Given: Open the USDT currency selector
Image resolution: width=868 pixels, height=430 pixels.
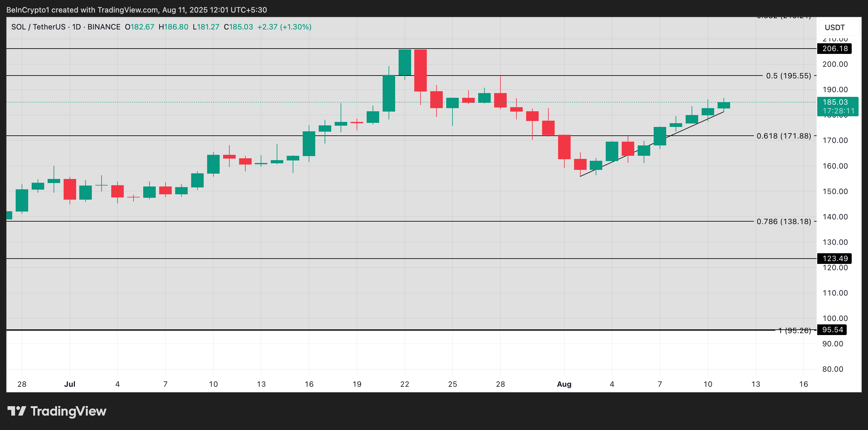Looking at the screenshot, I should (835, 28).
